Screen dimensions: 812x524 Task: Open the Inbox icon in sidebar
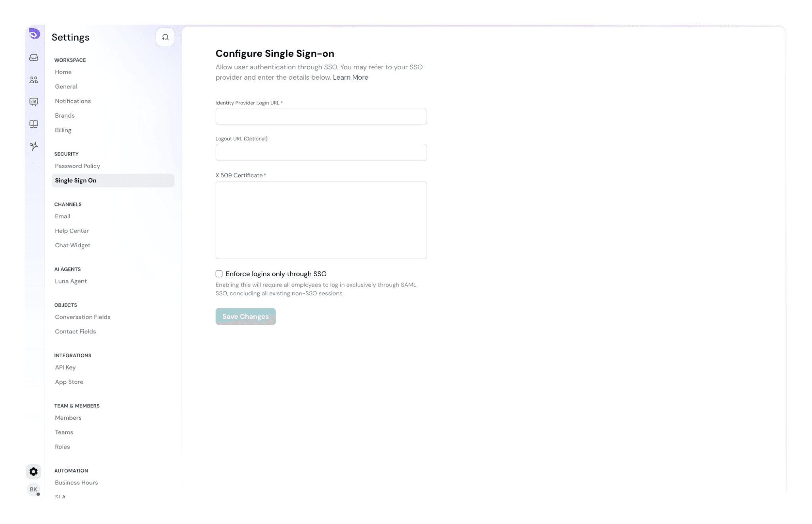[34, 58]
